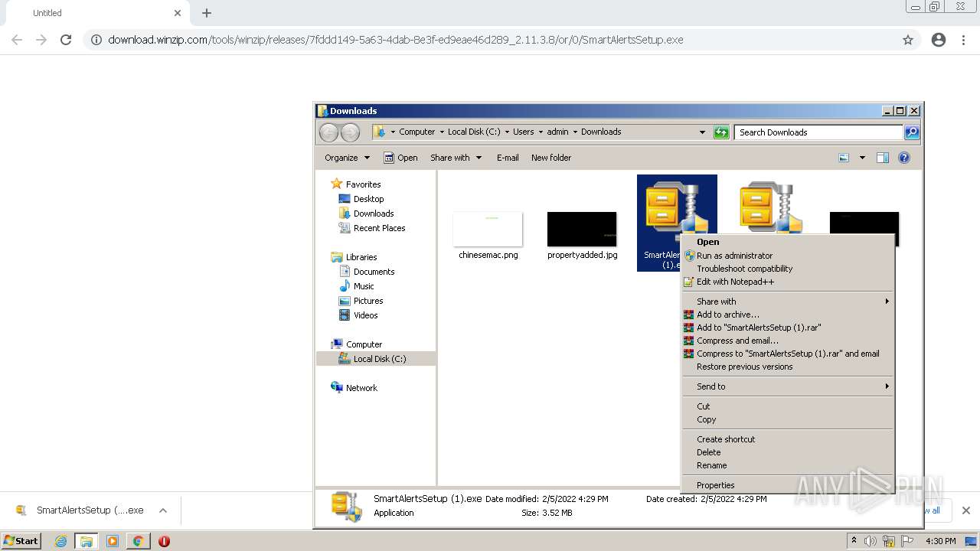This screenshot has width=980, height=551.
Task: Choose Delete from the context menu
Action: tap(788, 452)
